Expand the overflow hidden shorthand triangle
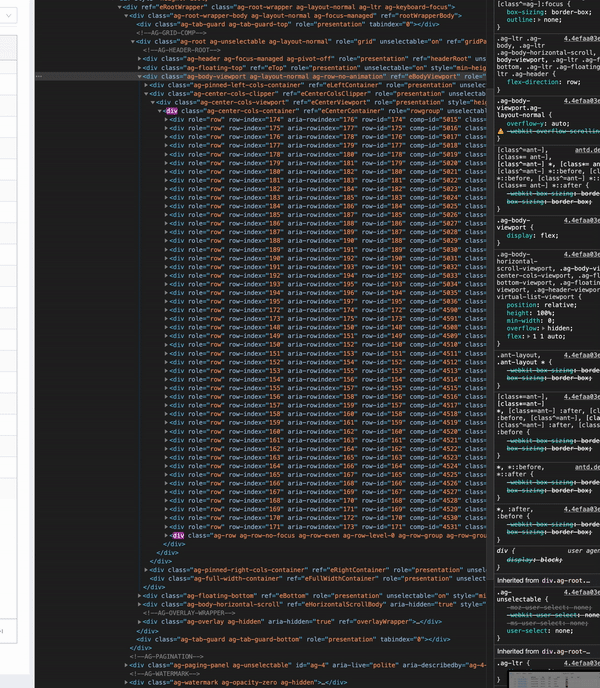The height and width of the screenshot is (688, 600). 543,328
